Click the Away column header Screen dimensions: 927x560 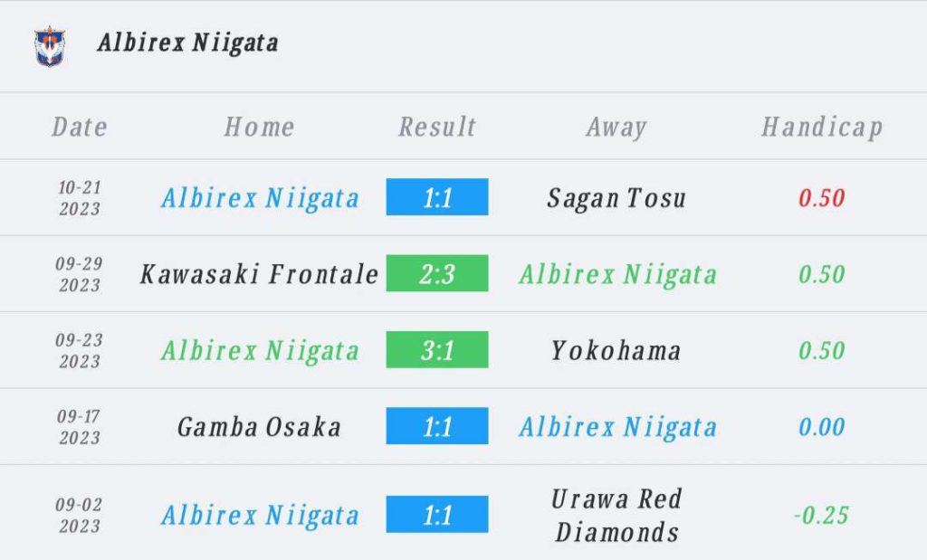(x=616, y=128)
